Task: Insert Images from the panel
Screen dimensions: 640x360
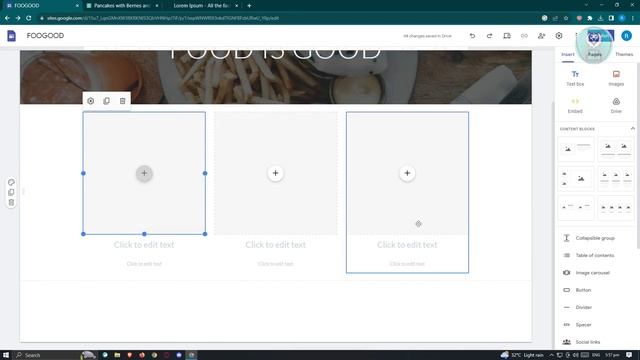Action: 616,78
